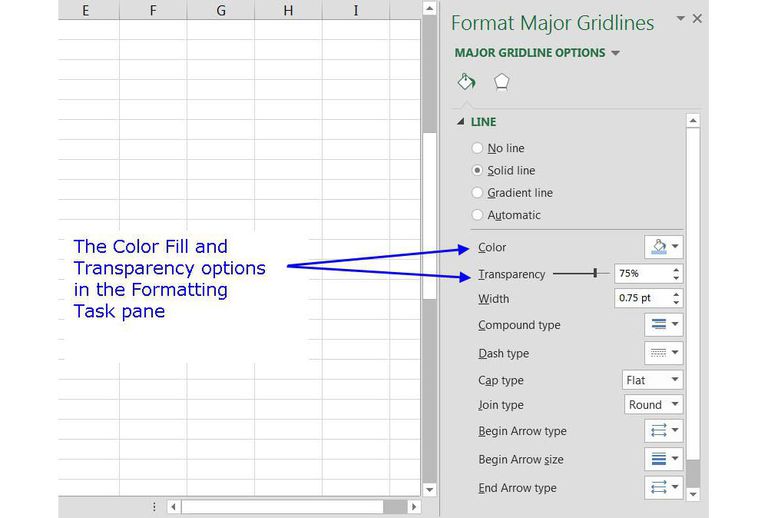Open the task pane options arrow

pyautogui.click(x=680, y=19)
